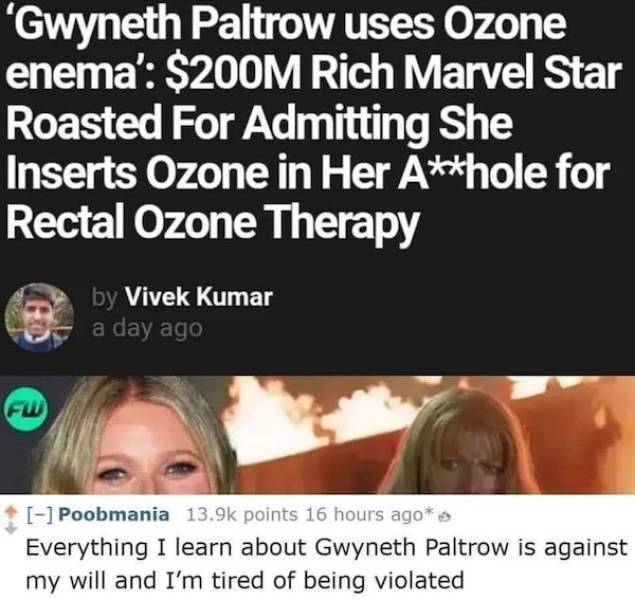
Task: Open the Ozone enema article headline
Action: [313, 124]
